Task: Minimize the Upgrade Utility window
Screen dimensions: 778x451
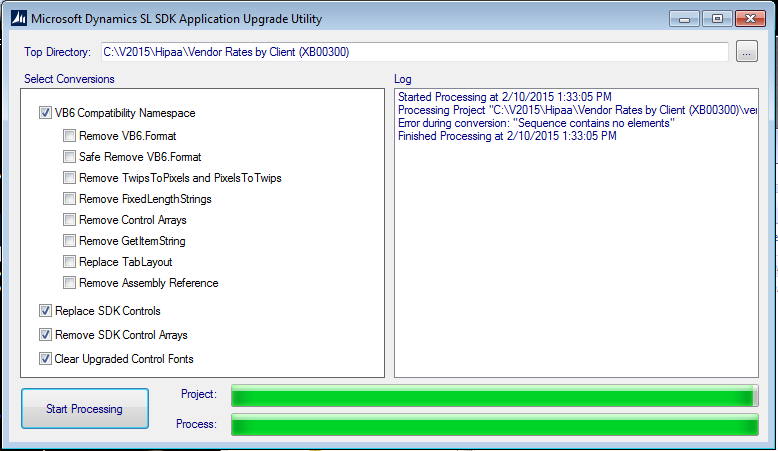Action: pyautogui.click(x=684, y=19)
